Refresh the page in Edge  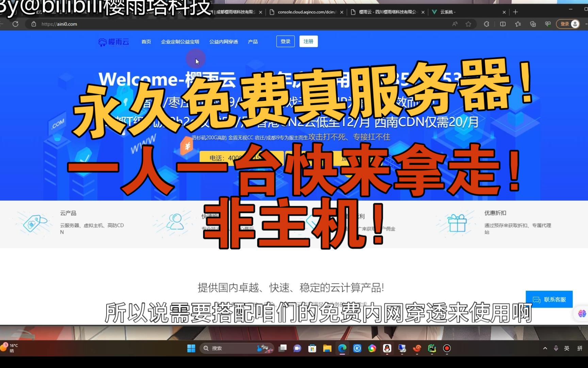click(x=15, y=24)
